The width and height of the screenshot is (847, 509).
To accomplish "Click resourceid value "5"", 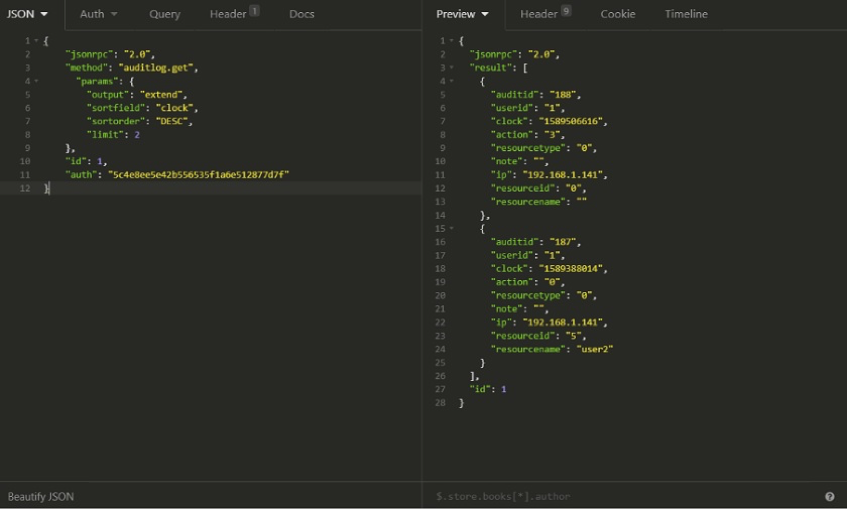I will (x=574, y=336).
